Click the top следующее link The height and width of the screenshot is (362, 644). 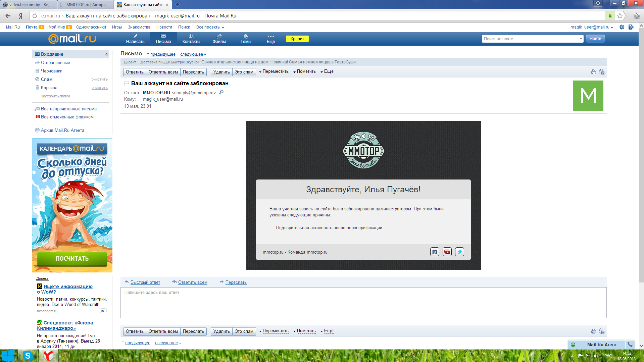192,54
